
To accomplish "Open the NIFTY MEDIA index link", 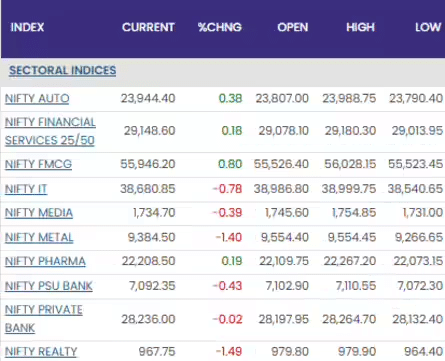I will 39,213.
